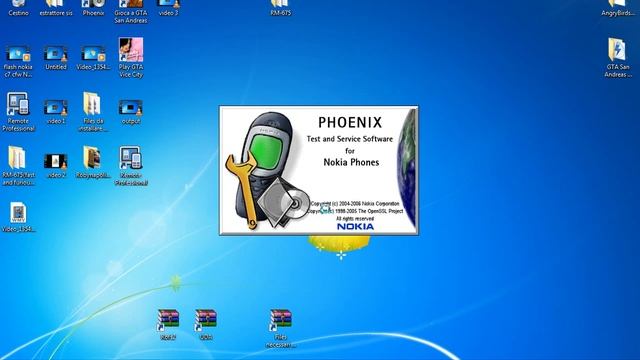The height and width of the screenshot is (360, 640).
Task: Launch the Gioca a GTA San Andreas shortcut
Action: pos(131,11)
